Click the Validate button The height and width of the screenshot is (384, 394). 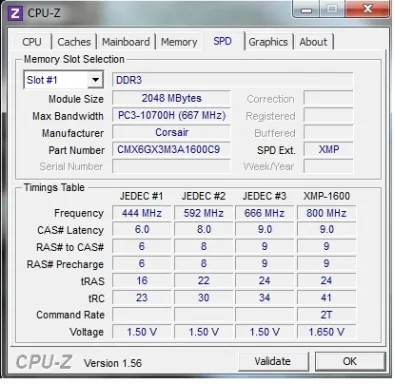273,361
